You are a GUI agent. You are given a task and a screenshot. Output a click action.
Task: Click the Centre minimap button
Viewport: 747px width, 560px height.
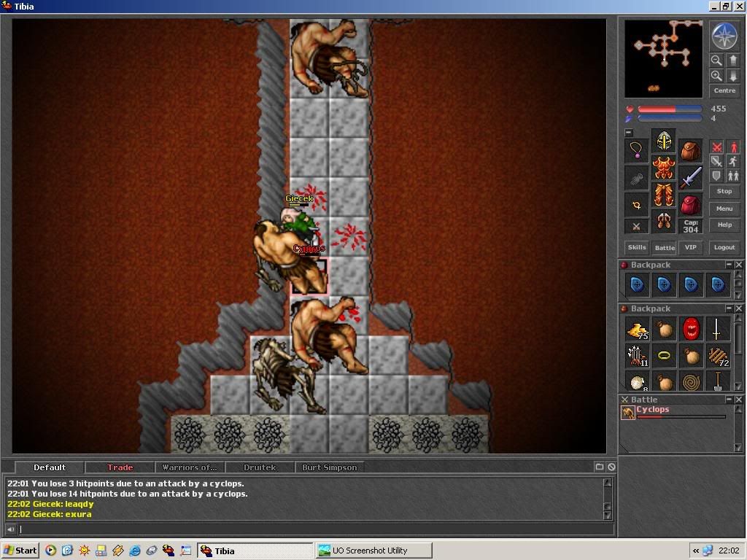pos(724,90)
